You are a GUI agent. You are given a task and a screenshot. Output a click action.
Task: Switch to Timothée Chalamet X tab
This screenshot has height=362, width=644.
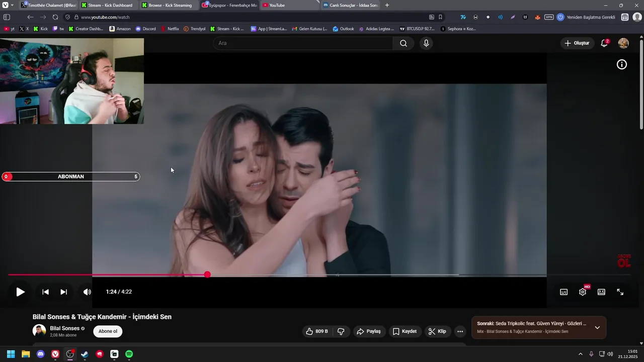coord(49,5)
